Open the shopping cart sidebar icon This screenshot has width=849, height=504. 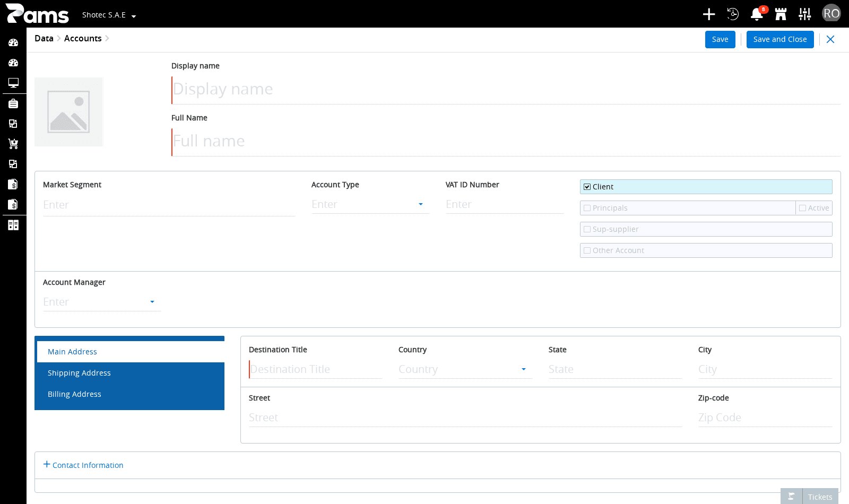13,144
